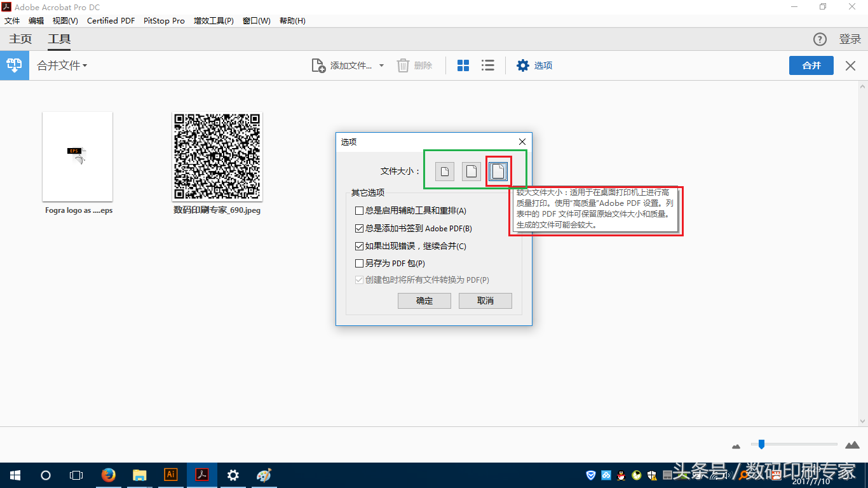This screenshot has height=488, width=868.
Task: Check 另存为 PDF 包 option
Action: tap(360, 263)
